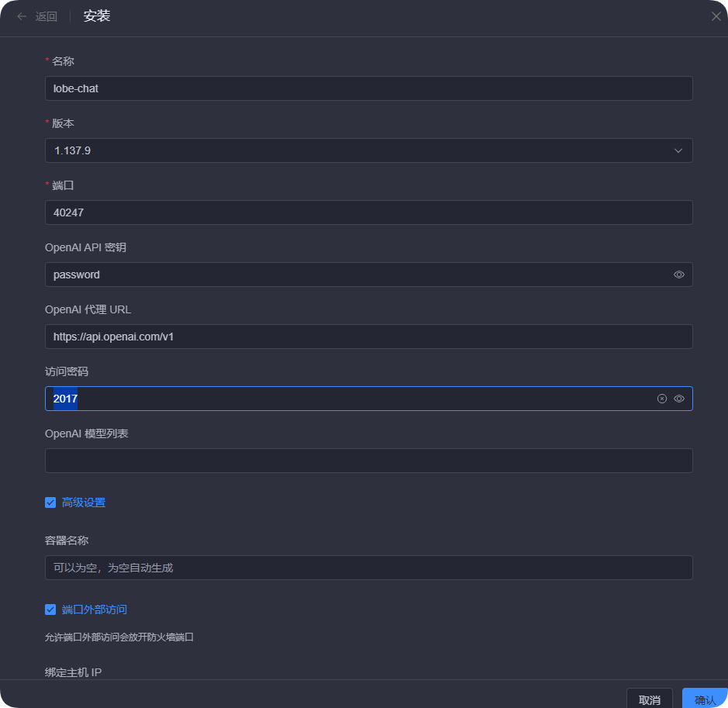Confirm installation with 确认 button
Screen dimensions: 728x708
[x=705, y=699]
